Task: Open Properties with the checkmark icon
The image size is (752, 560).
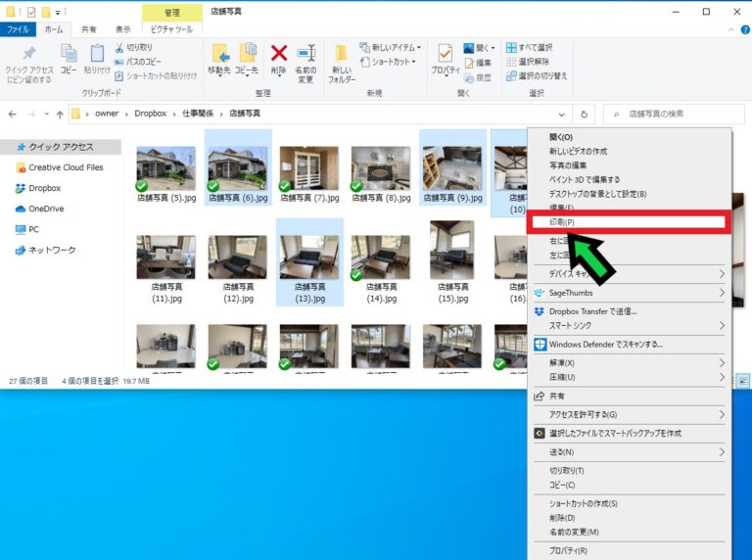Action: click(x=446, y=60)
